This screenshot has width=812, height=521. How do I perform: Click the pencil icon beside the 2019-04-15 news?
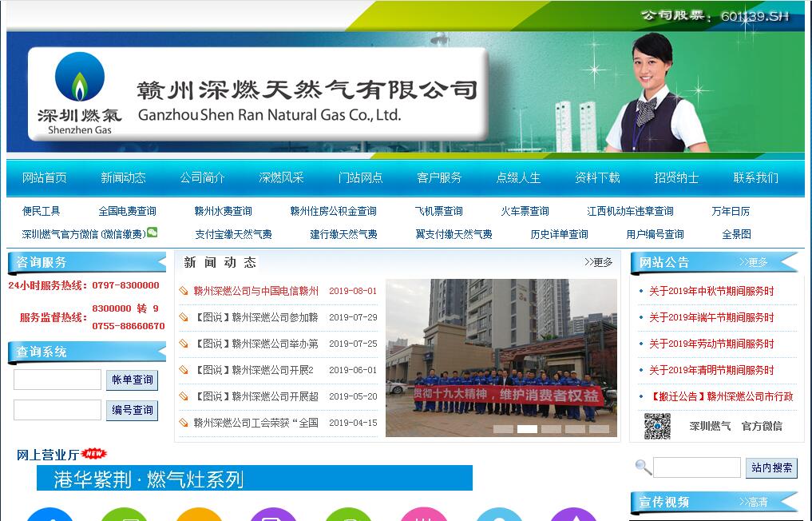point(184,423)
